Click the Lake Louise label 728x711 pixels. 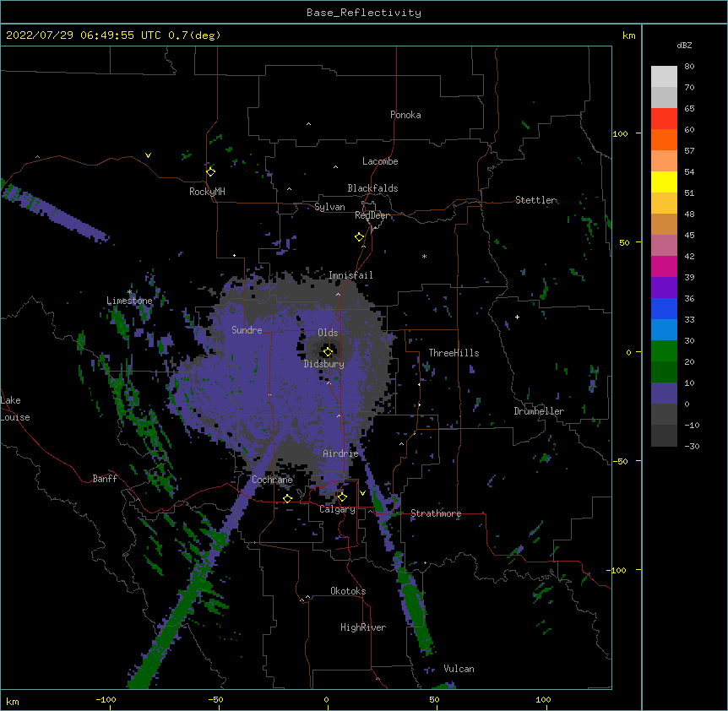point(15,409)
